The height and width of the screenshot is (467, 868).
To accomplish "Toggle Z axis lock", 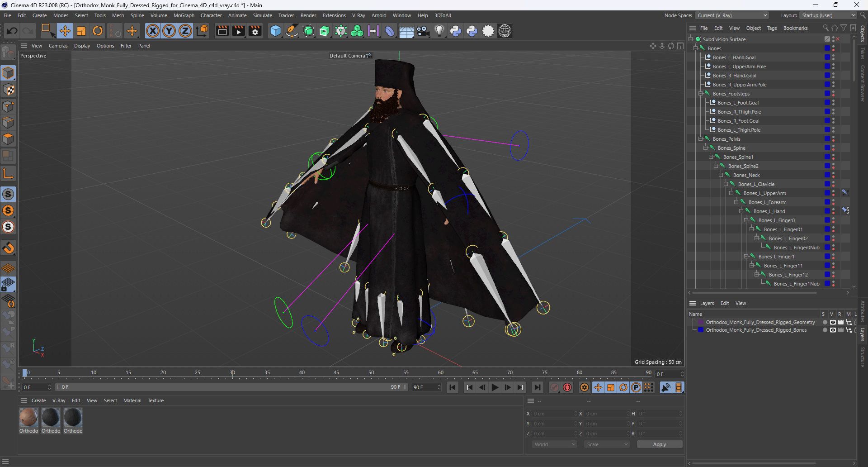I will [x=185, y=31].
